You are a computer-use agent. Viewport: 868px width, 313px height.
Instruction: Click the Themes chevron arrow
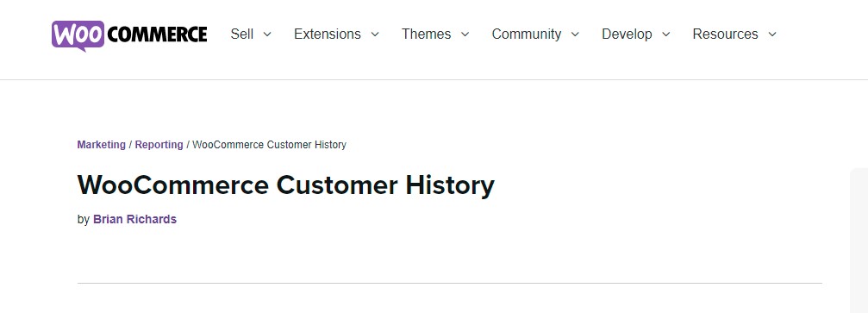pos(465,34)
